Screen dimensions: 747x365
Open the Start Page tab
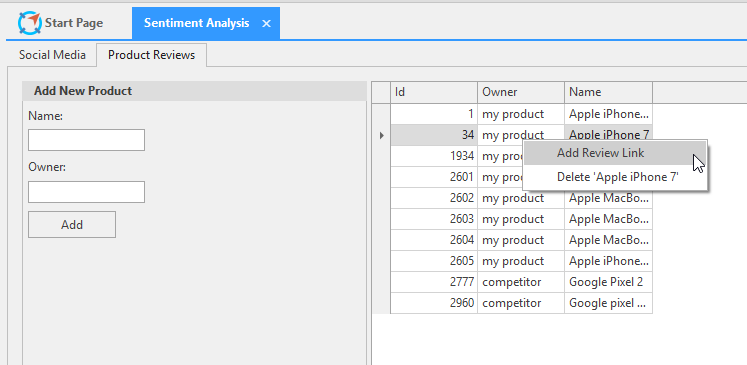[x=61, y=23]
